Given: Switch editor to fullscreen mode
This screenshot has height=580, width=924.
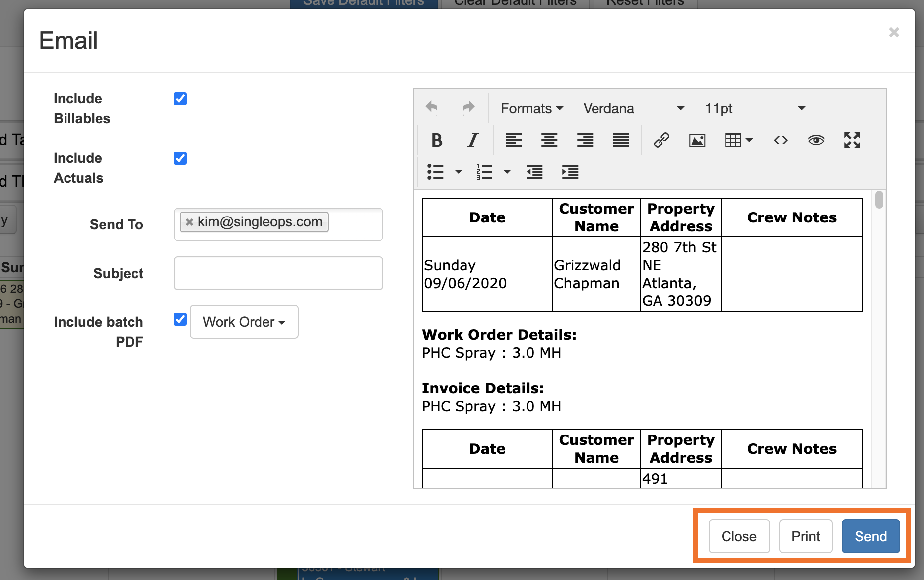Looking at the screenshot, I should [x=852, y=141].
